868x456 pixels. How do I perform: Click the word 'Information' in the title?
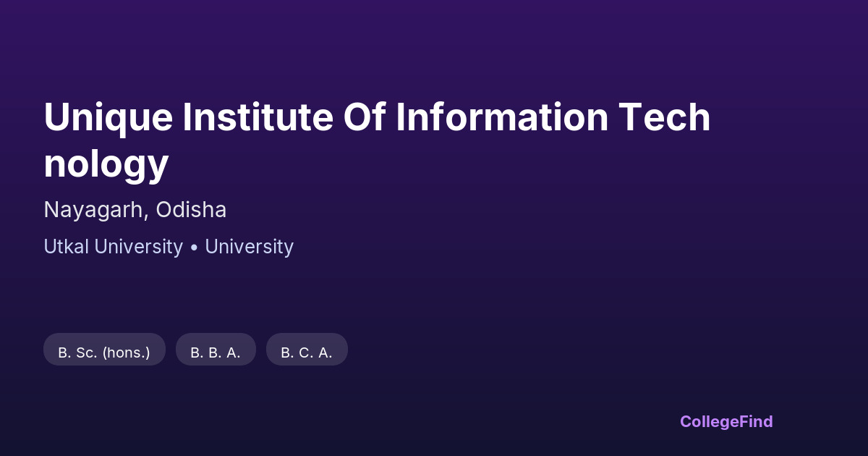pyautogui.click(x=501, y=118)
